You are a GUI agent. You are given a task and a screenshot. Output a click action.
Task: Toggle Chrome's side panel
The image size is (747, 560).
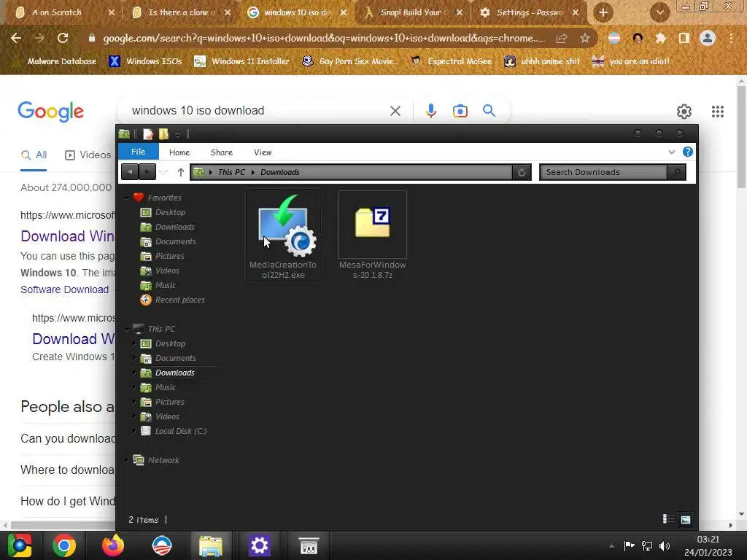[684, 38]
